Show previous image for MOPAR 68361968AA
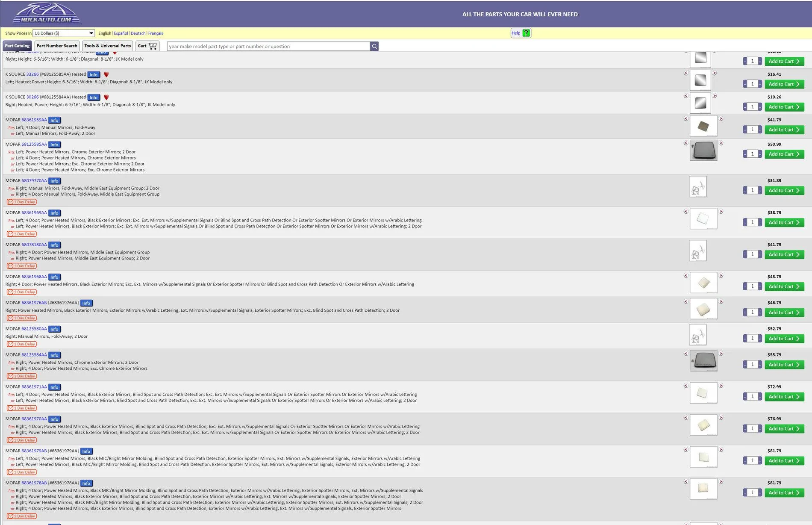The width and height of the screenshot is (812, 525). (x=686, y=276)
